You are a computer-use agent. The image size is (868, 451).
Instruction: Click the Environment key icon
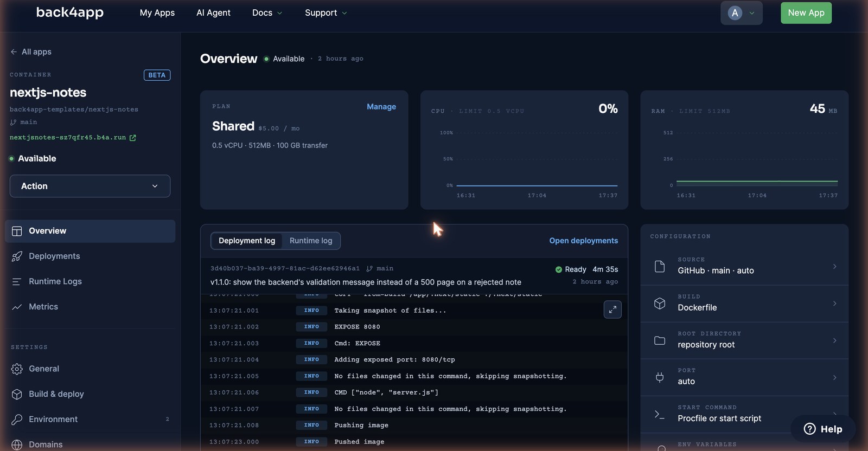click(x=17, y=420)
